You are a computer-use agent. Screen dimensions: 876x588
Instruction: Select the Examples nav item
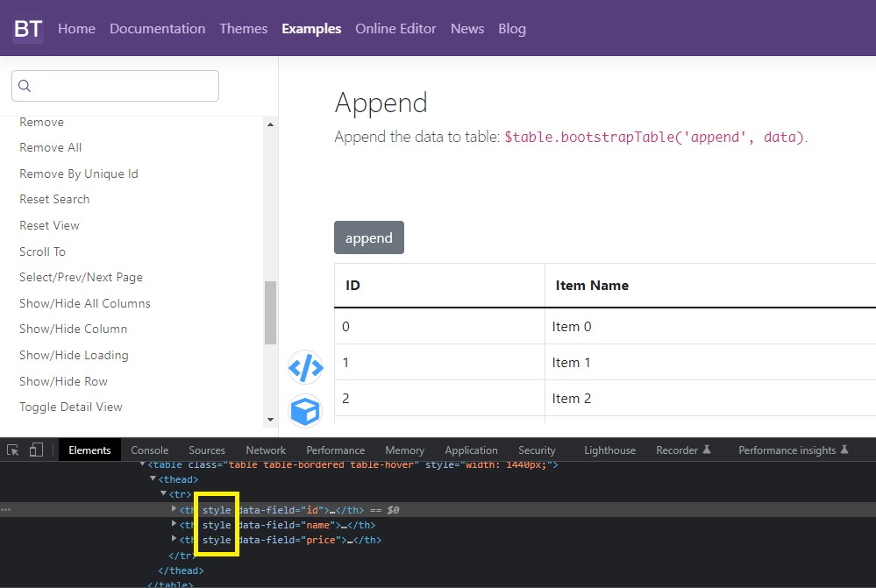(x=311, y=28)
